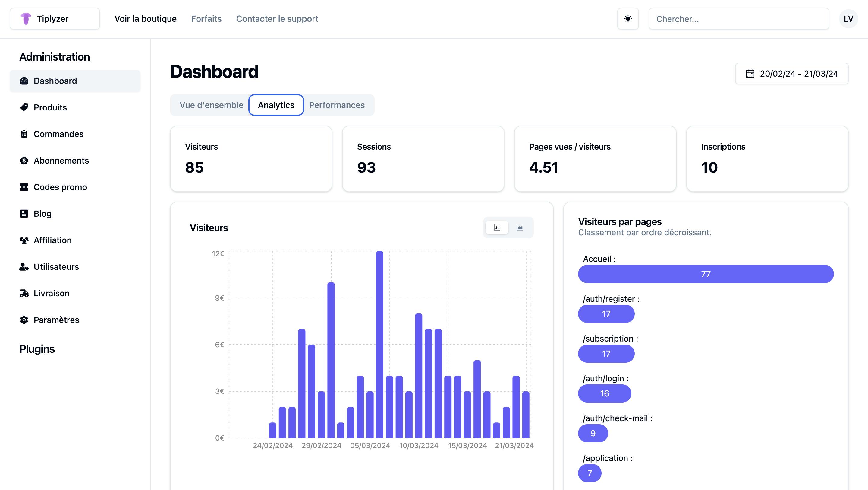Toggle light/dark theme sun button
The image size is (868, 490).
tap(628, 19)
